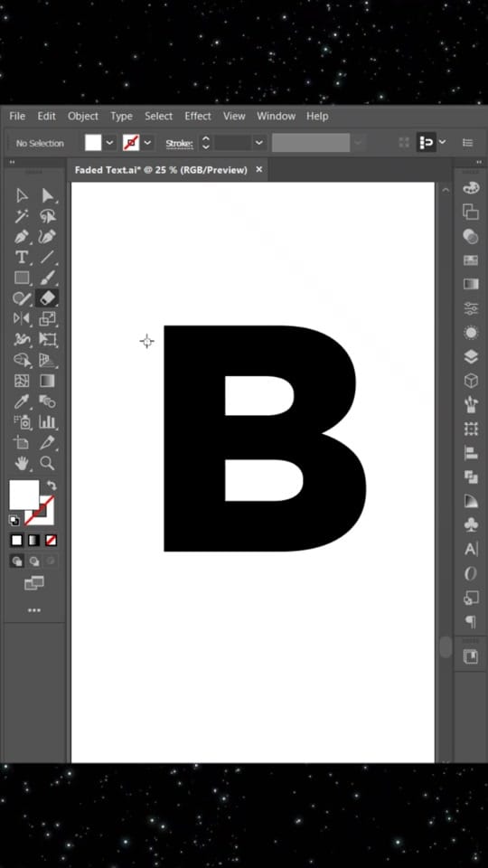Viewport: 488px width, 868px height.
Task: Set paint mode to Gradient
Action: pyautogui.click(x=33, y=541)
